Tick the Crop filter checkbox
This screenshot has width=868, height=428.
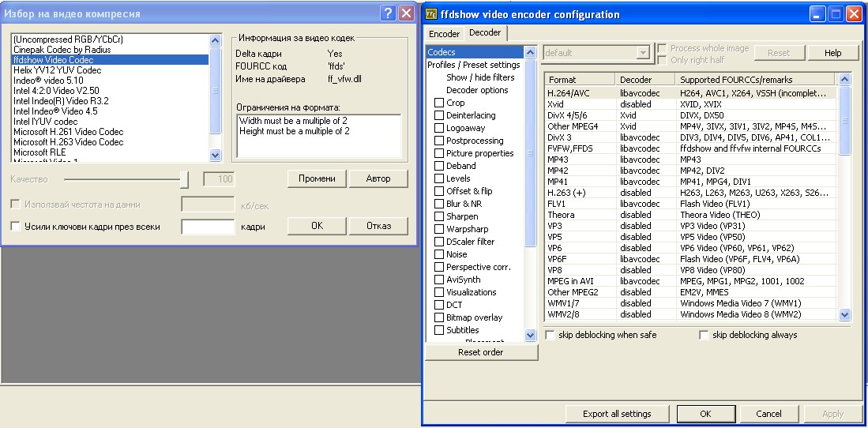coord(439,103)
